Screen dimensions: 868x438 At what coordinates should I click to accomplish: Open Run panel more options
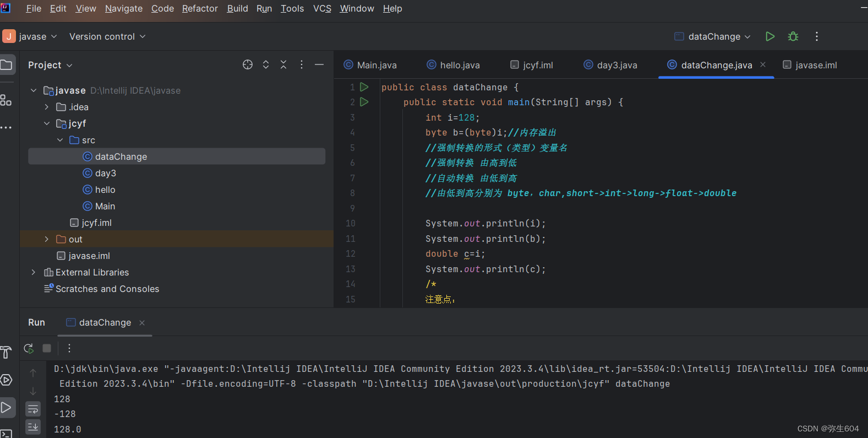(x=69, y=348)
